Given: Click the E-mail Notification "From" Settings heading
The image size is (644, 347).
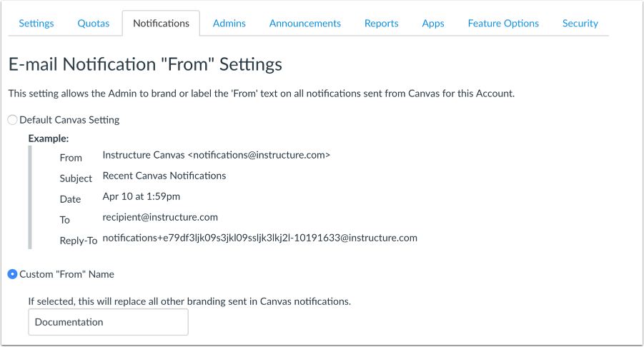Looking at the screenshot, I should pos(145,64).
